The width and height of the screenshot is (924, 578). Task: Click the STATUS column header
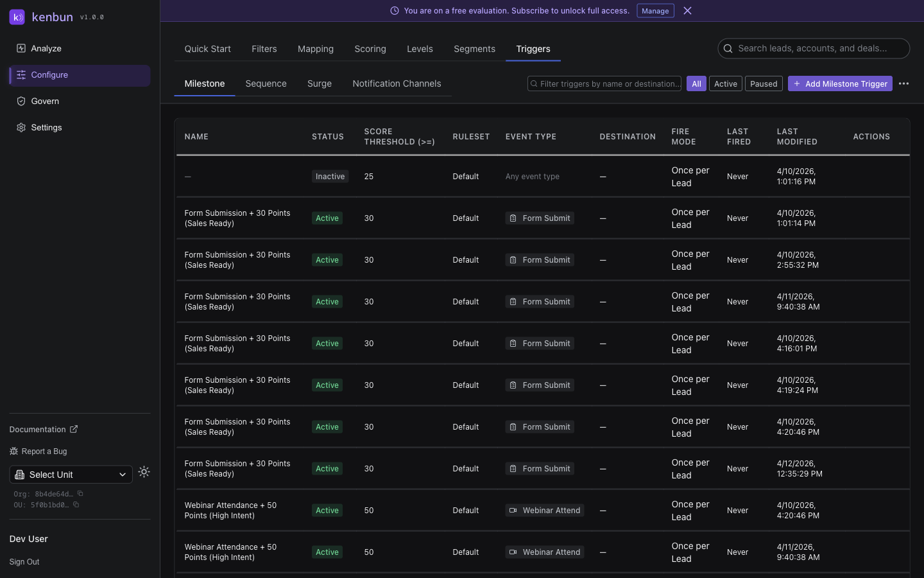coord(328,137)
